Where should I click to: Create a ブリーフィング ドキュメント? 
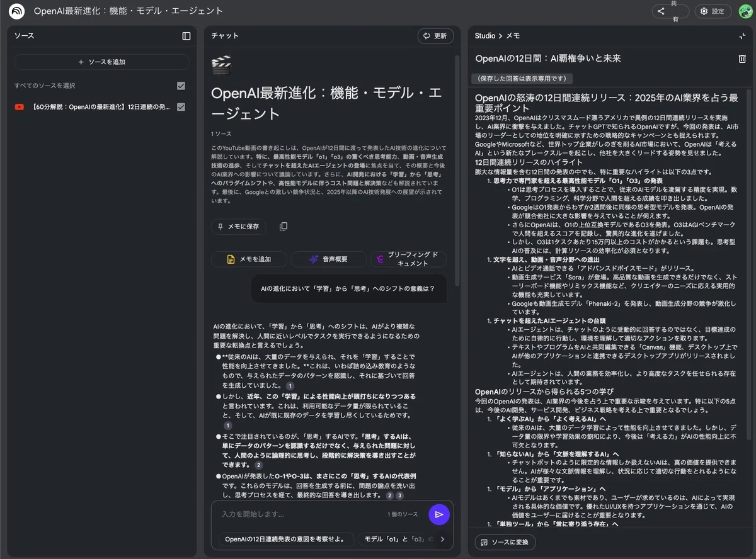click(408, 259)
